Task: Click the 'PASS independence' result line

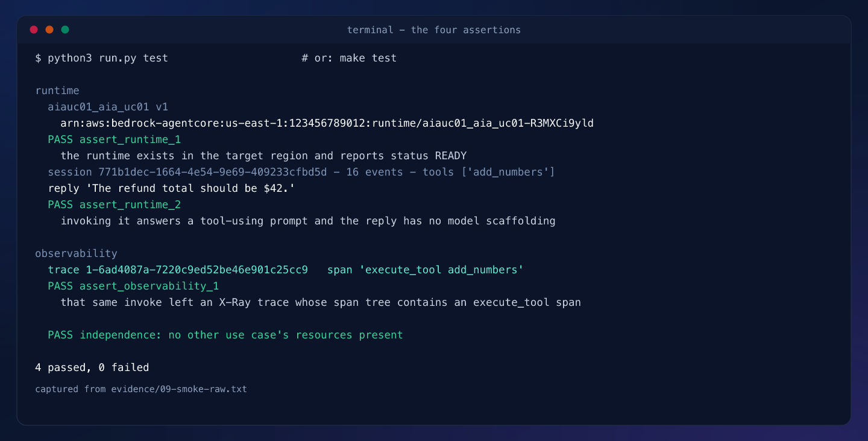Action: pos(225,335)
